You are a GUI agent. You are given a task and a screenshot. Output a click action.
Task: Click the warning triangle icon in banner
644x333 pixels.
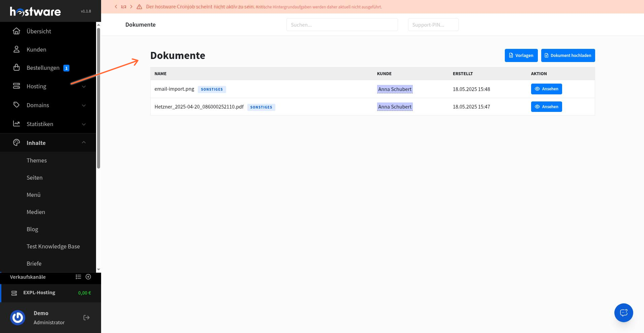coord(139,7)
